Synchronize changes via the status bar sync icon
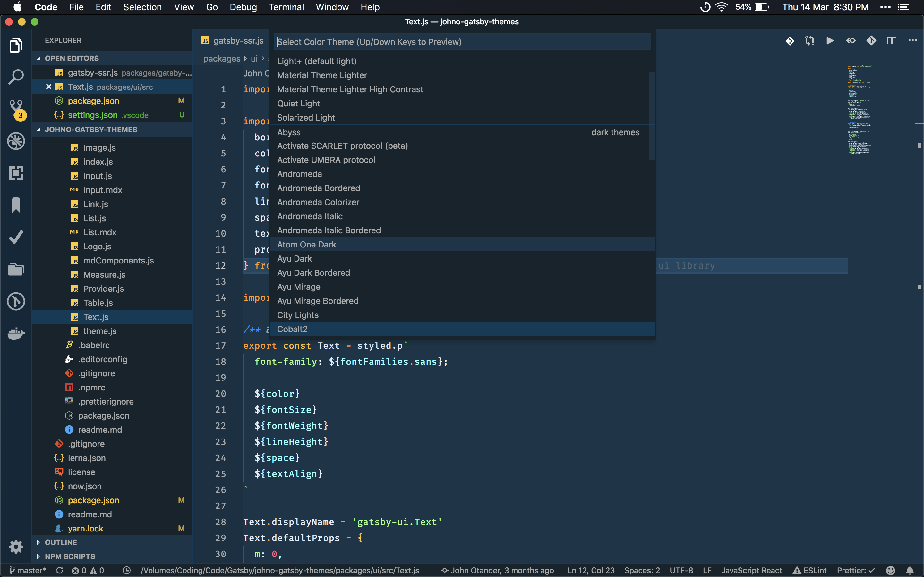Viewport: 924px width, 577px height. point(60,570)
